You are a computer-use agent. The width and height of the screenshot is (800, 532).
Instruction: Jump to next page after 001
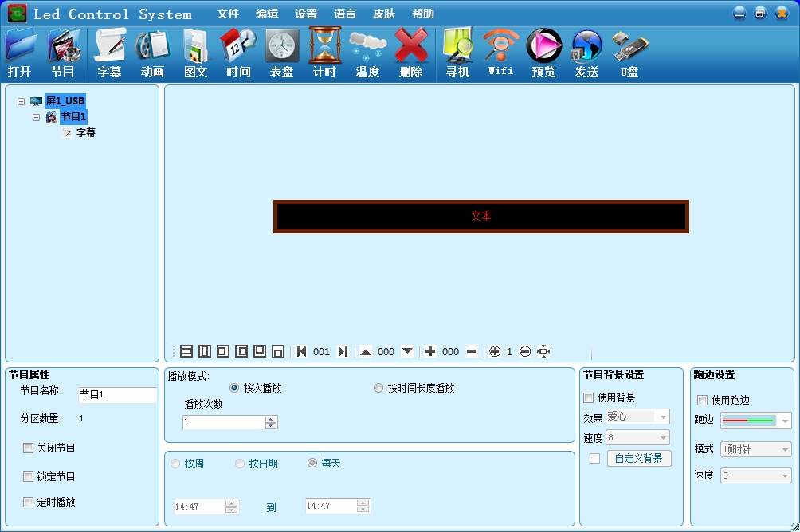pos(343,351)
